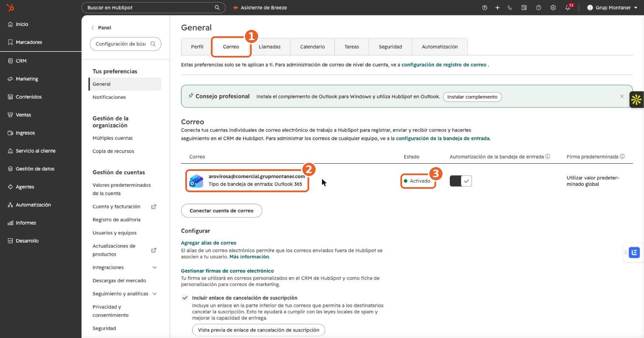Open the marketplace store icon

524,8
